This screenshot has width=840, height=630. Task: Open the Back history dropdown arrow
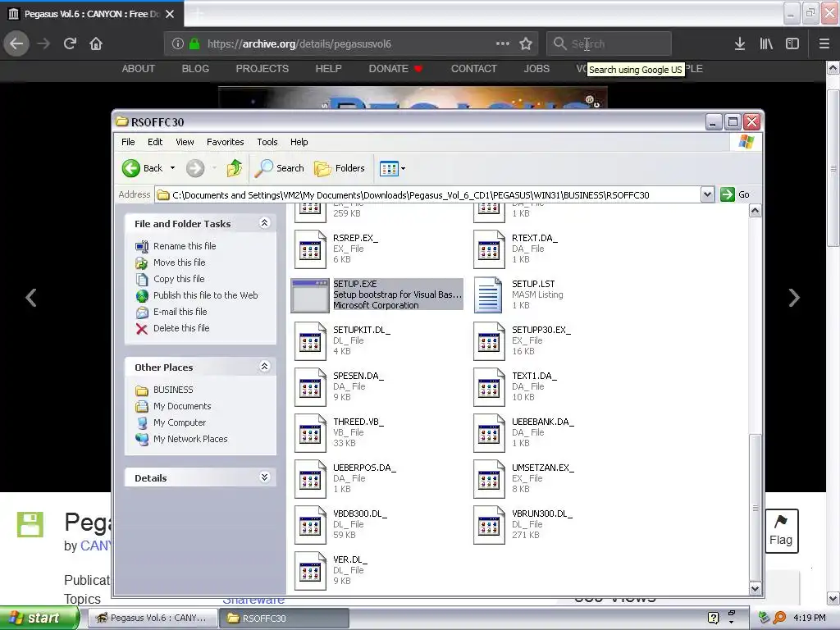coord(172,168)
